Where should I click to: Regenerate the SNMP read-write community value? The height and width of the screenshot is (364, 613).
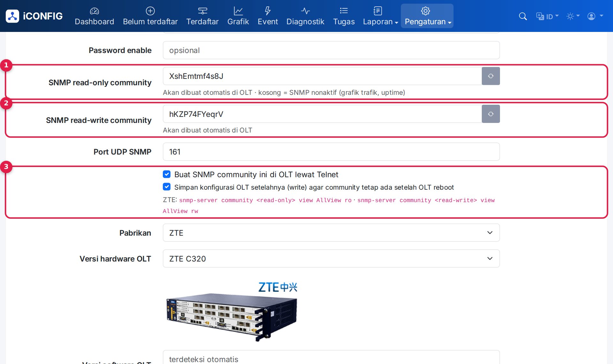(x=491, y=114)
